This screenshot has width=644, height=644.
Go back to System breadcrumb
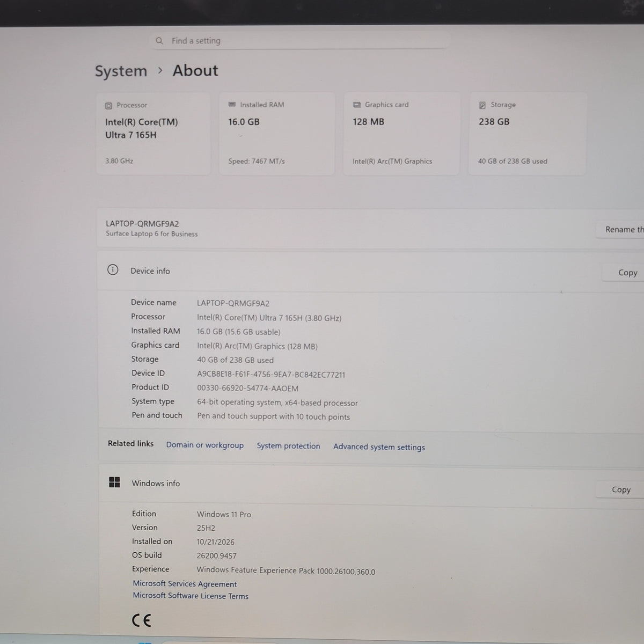coord(121,71)
